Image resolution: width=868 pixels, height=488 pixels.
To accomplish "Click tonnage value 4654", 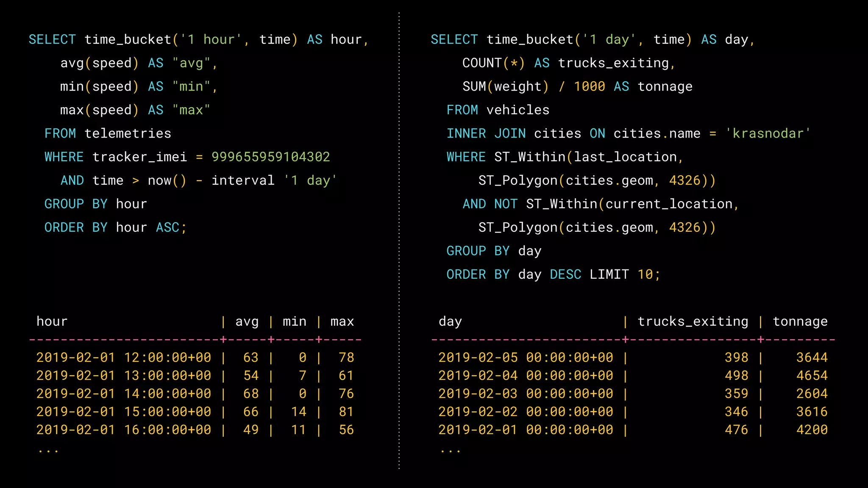I will [812, 376].
